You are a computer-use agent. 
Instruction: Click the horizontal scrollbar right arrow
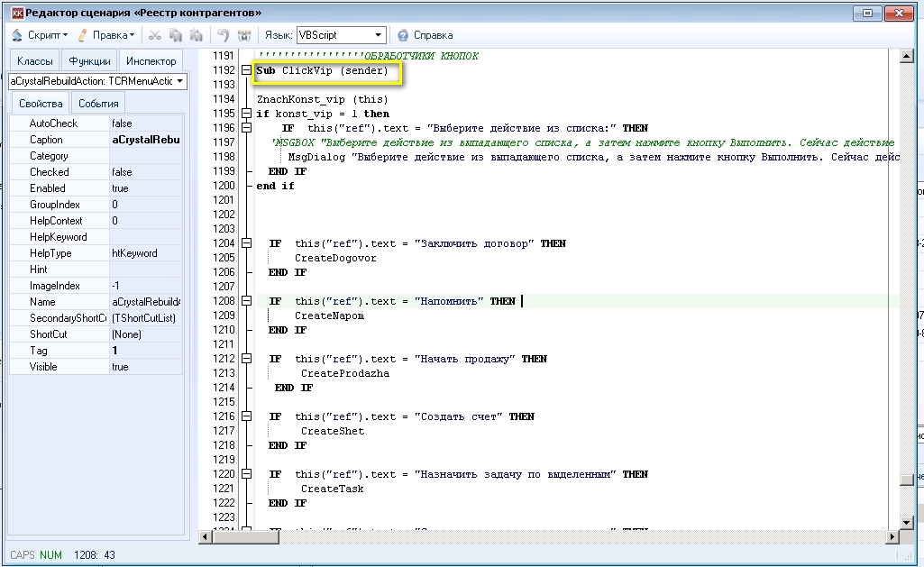892,537
